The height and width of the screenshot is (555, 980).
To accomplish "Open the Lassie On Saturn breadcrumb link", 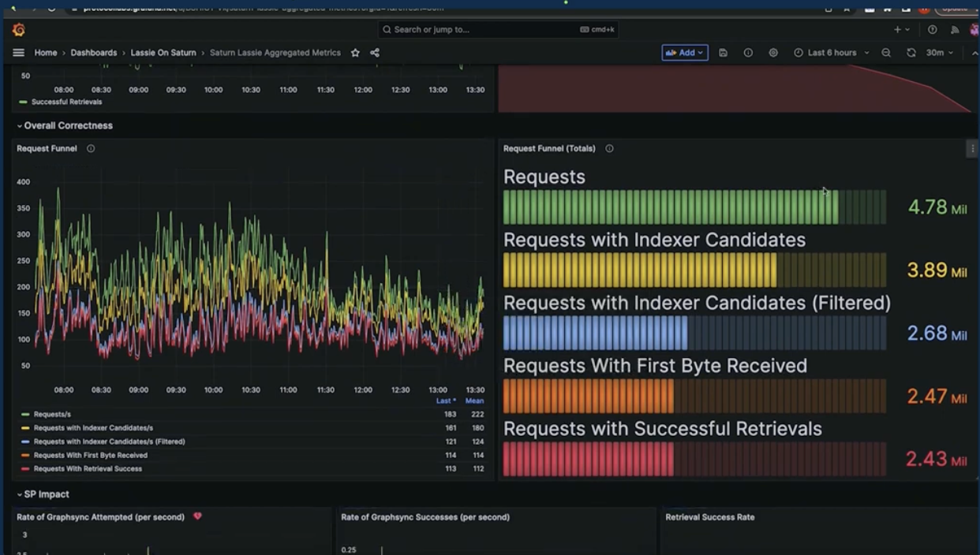I will click(x=162, y=53).
